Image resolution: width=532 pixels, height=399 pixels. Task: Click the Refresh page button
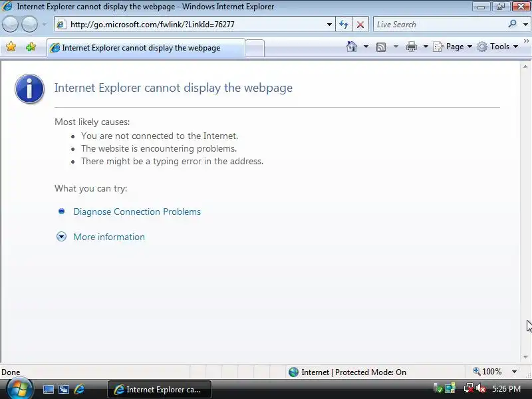(344, 25)
